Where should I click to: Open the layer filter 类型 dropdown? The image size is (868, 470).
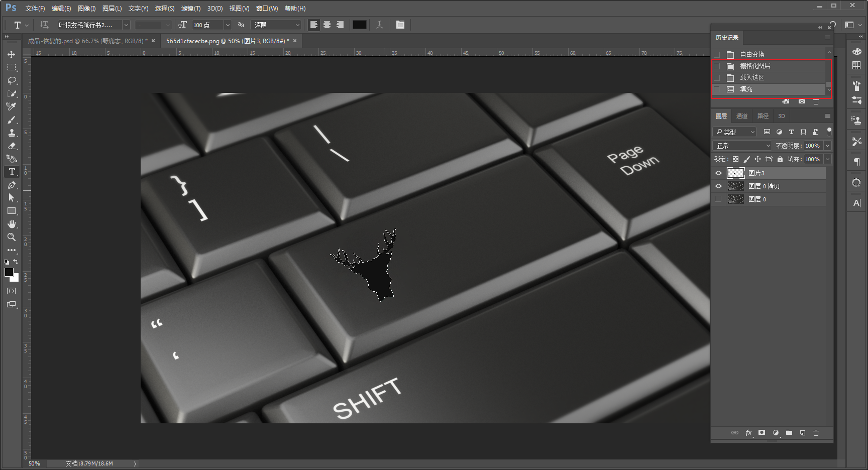tap(734, 132)
